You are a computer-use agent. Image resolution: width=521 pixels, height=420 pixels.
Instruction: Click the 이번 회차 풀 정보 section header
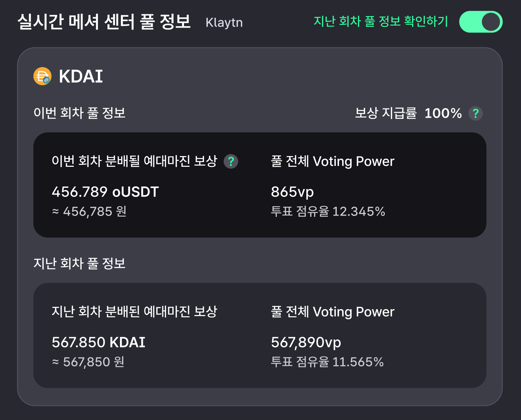click(79, 113)
